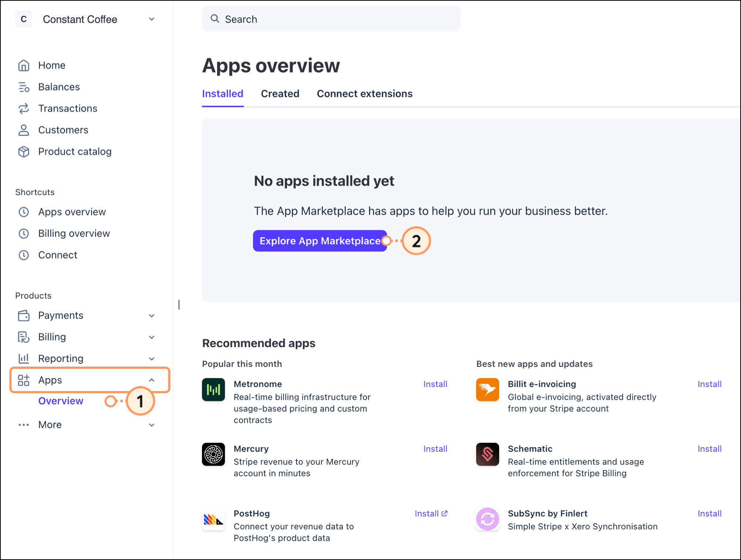This screenshot has width=741, height=560.
Task: Open the Billing overview shortcut
Action: [x=74, y=233]
